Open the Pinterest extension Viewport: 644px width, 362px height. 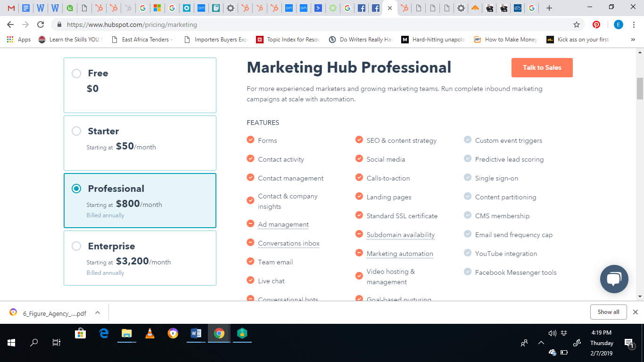click(x=596, y=25)
